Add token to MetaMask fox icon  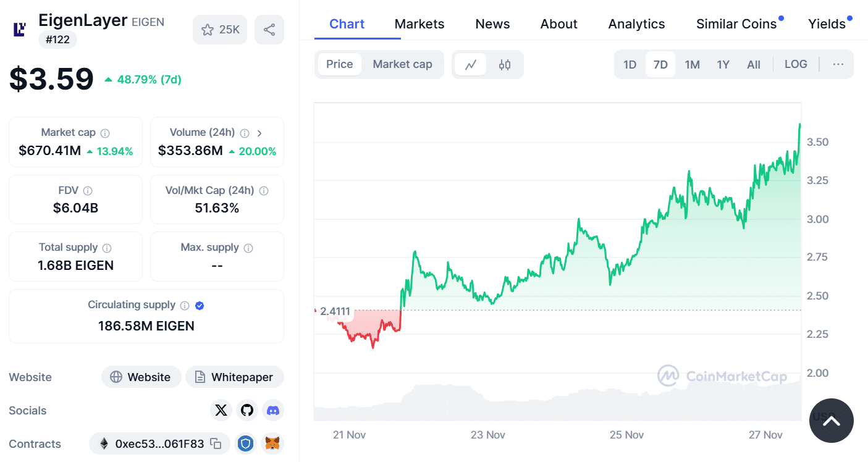tap(272, 443)
